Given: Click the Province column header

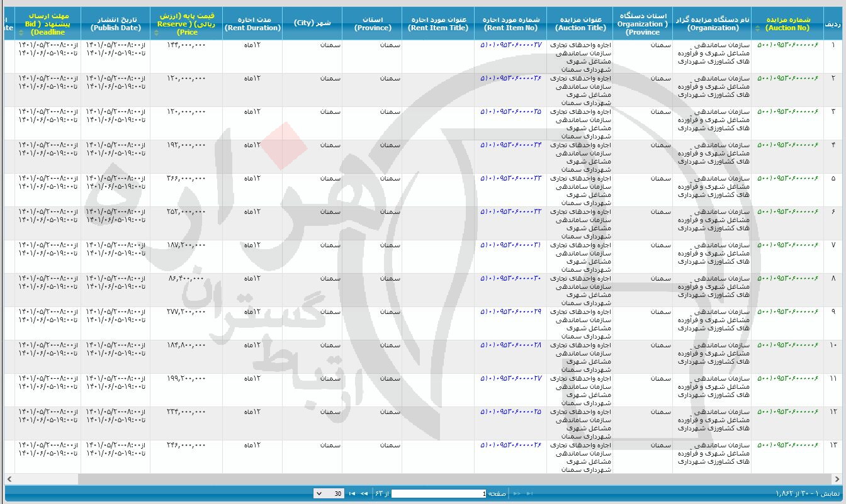Looking at the screenshot, I should coord(372,24).
